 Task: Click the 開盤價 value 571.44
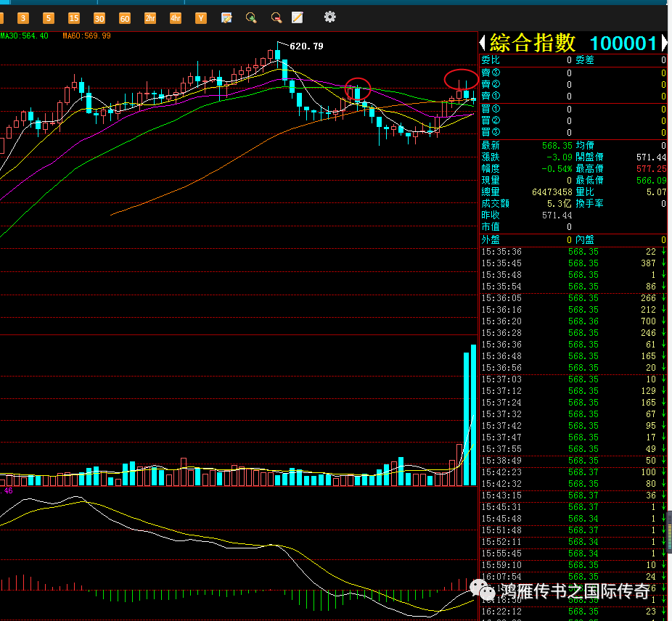pos(652,157)
